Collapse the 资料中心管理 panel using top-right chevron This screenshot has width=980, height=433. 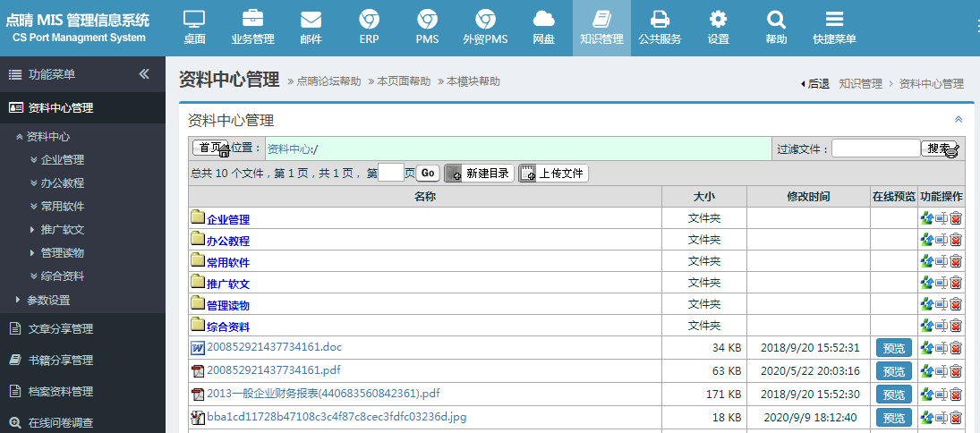(958, 119)
